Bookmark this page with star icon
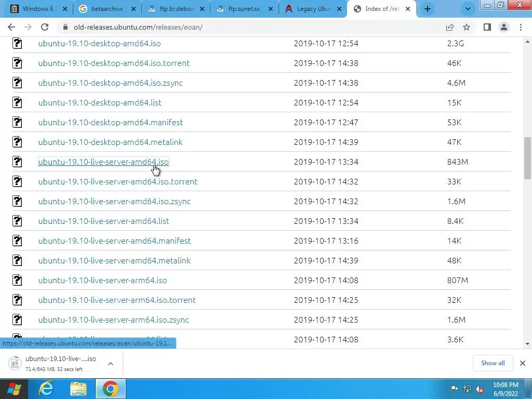This screenshot has height=399, width=532. 467,27
